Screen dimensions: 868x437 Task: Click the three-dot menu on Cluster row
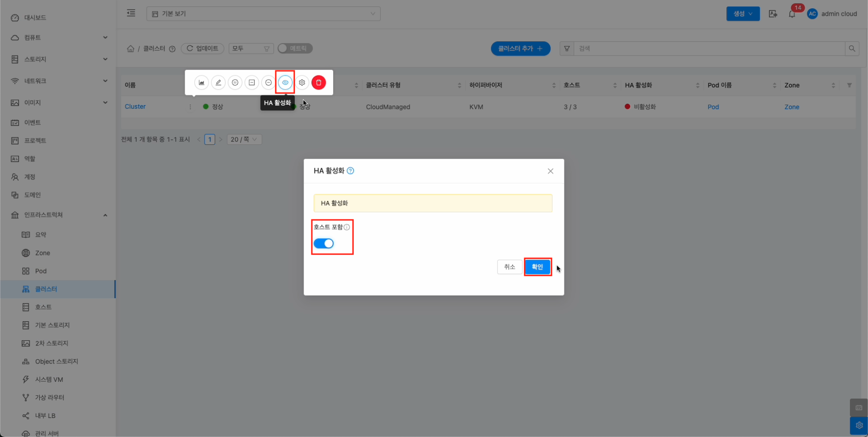(x=190, y=107)
